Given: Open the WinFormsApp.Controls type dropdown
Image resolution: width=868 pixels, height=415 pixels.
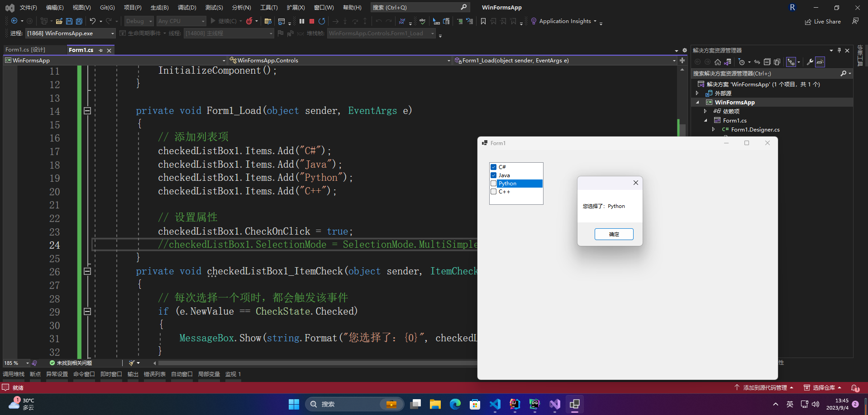Looking at the screenshot, I should 340,60.
